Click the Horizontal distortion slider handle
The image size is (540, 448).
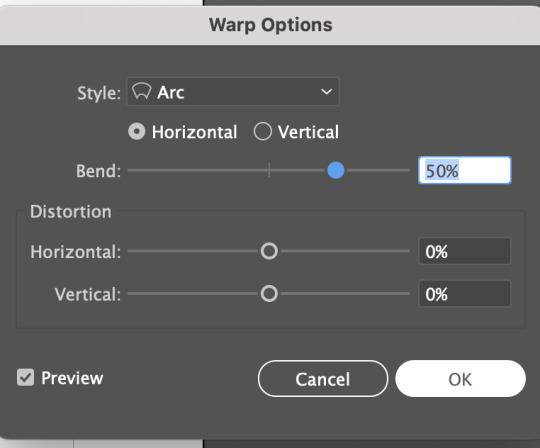[x=269, y=251]
